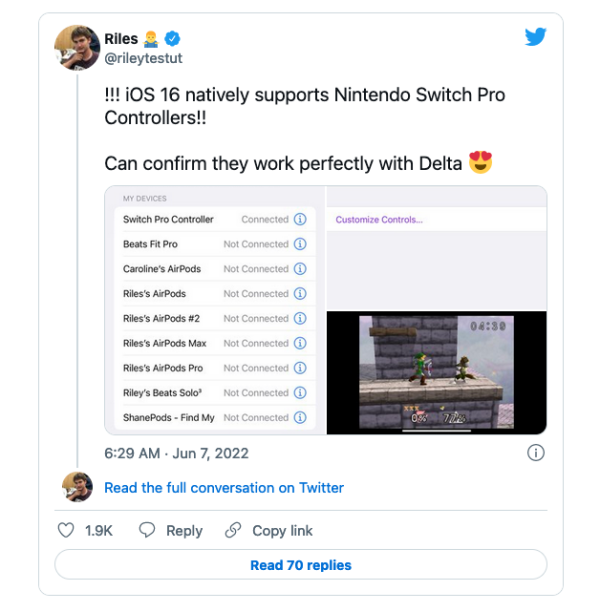Click the small avatar beside the conversation link
The height and width of the screenshot is (612, 600).
pyautogui.click(x=77, y=488)
